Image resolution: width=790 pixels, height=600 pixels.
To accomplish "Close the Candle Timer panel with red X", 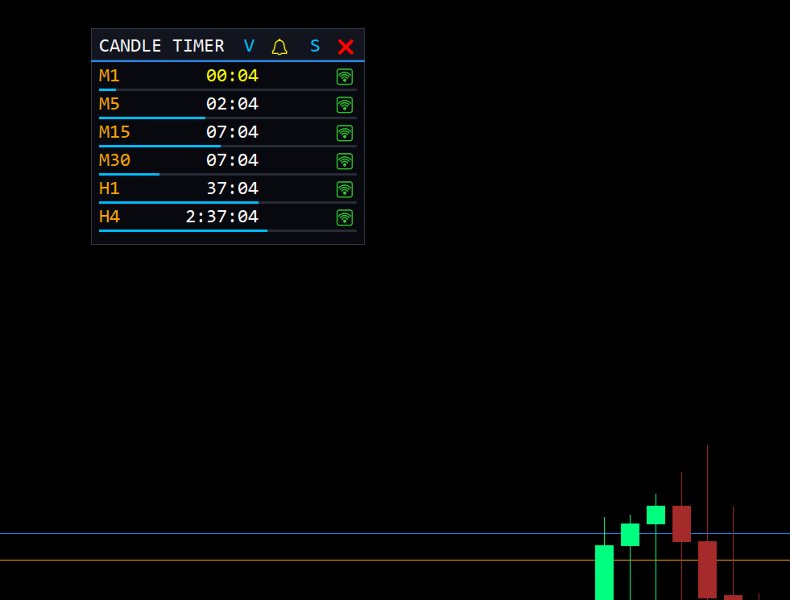I will (346, 47).
